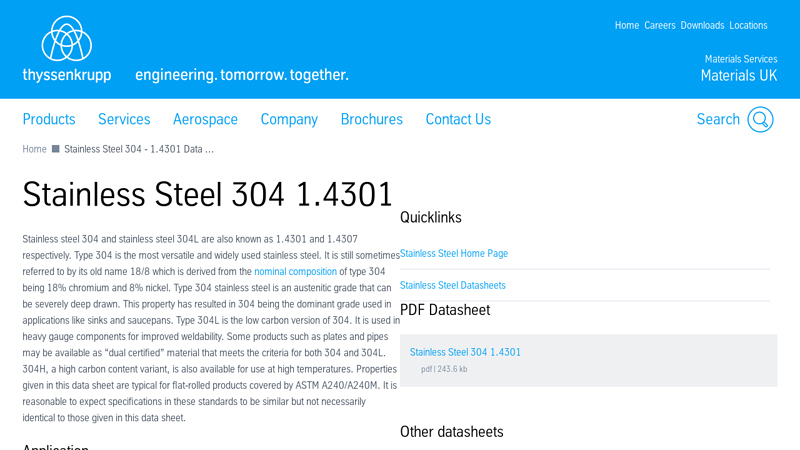Click the Search text label
The width and height of the screenshot is (800, 450).
(x=718, y=120)
